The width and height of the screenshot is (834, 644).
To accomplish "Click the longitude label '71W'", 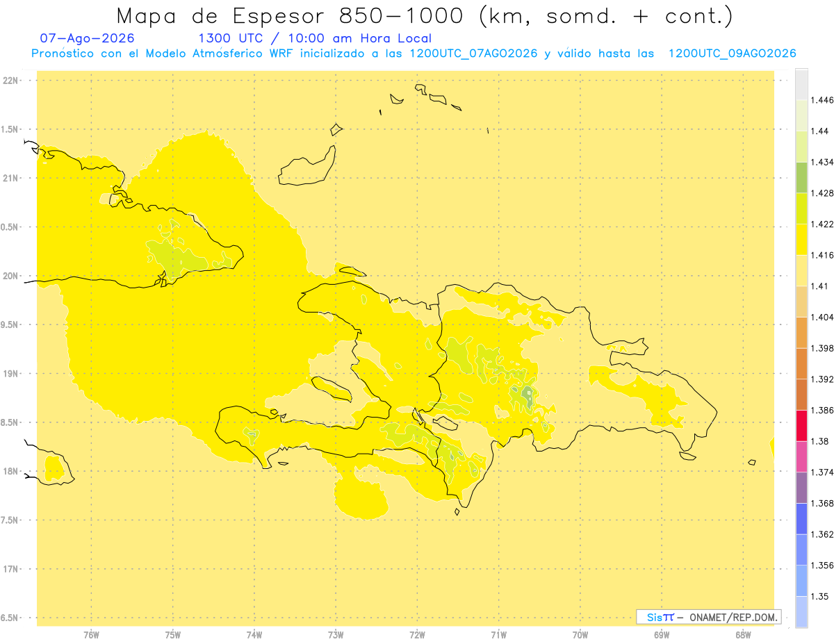I will click(498, 635).
